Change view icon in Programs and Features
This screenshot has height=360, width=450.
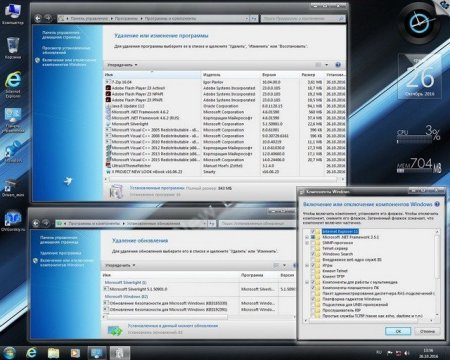click(319, 65)
